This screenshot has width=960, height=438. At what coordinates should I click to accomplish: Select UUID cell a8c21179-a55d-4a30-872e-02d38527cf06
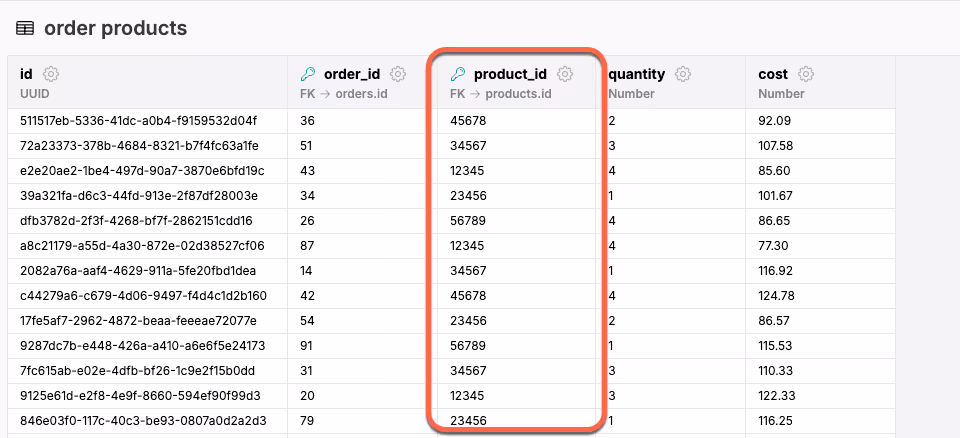pos(148,246)
